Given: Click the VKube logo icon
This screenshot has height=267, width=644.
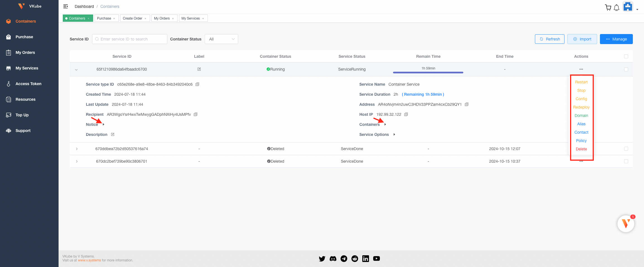Looking at the screenshot, I should 21,6.
